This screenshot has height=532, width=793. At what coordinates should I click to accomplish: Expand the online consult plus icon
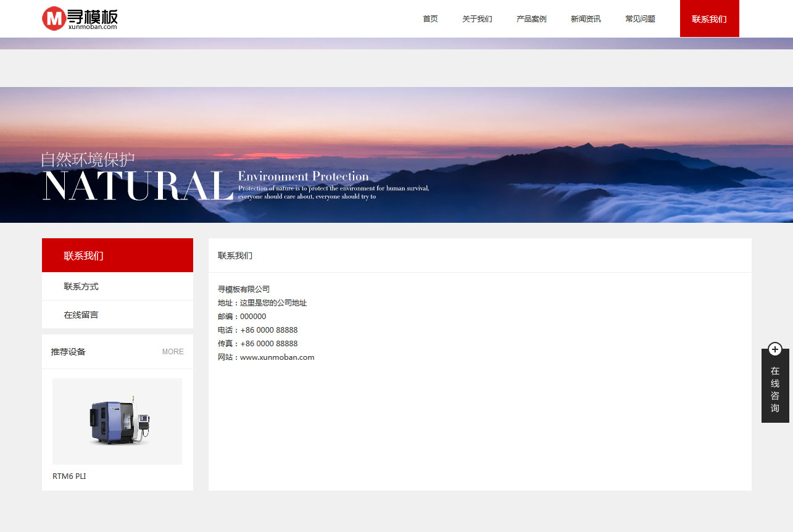coord(775,349)
